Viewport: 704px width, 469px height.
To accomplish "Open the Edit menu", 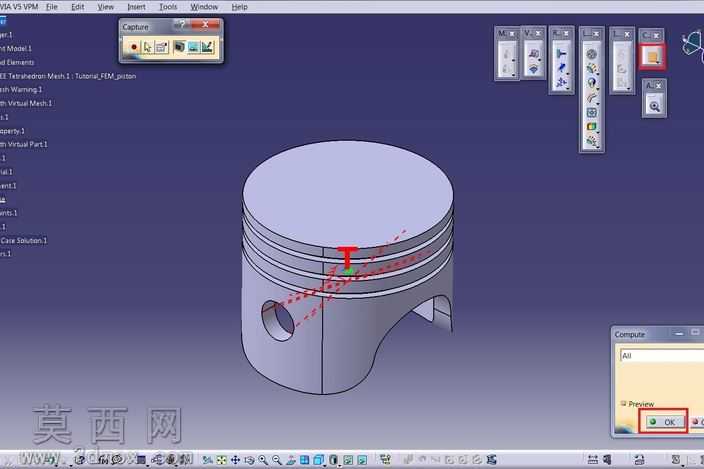I will click(x=78, y=7).
